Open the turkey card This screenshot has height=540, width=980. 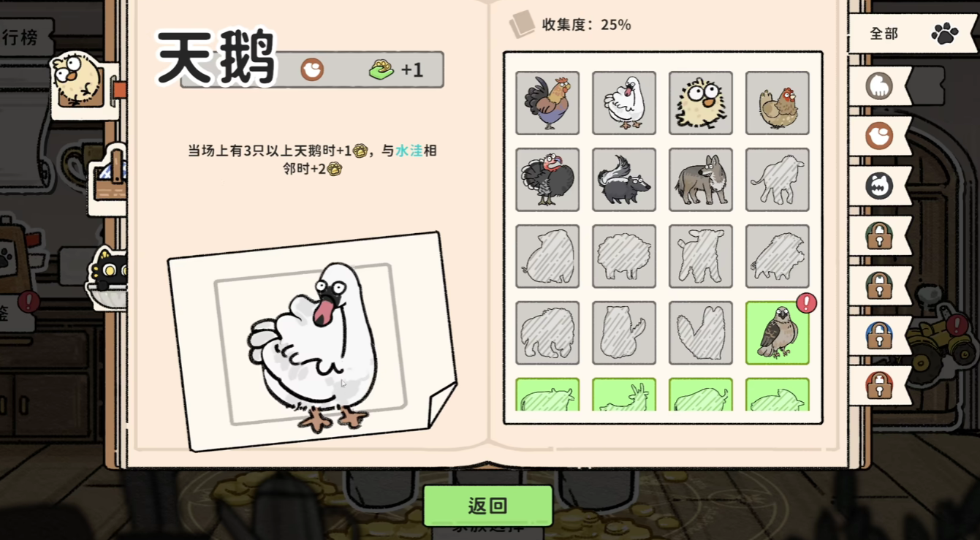547,180
